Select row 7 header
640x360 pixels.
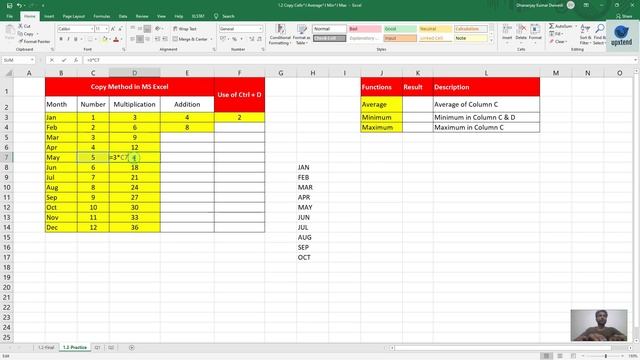[x=7, y=157]
